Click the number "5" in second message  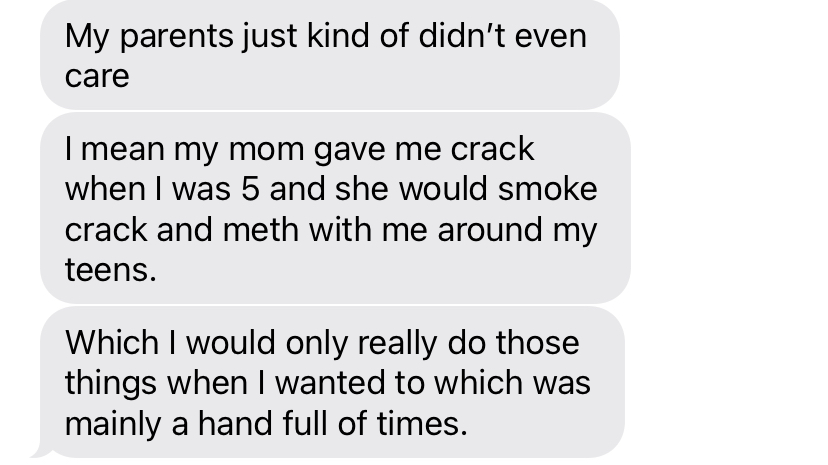tap(250, 189)
